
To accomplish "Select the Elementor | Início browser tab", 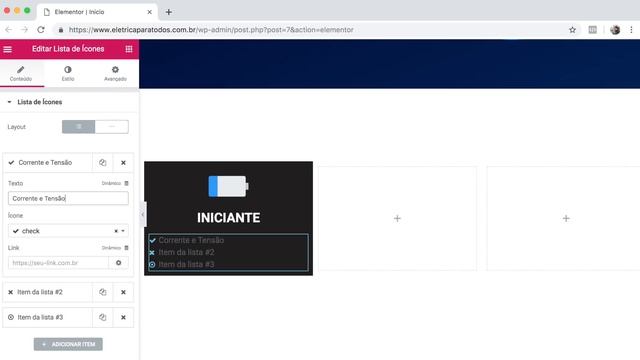I will coord(97,12).
